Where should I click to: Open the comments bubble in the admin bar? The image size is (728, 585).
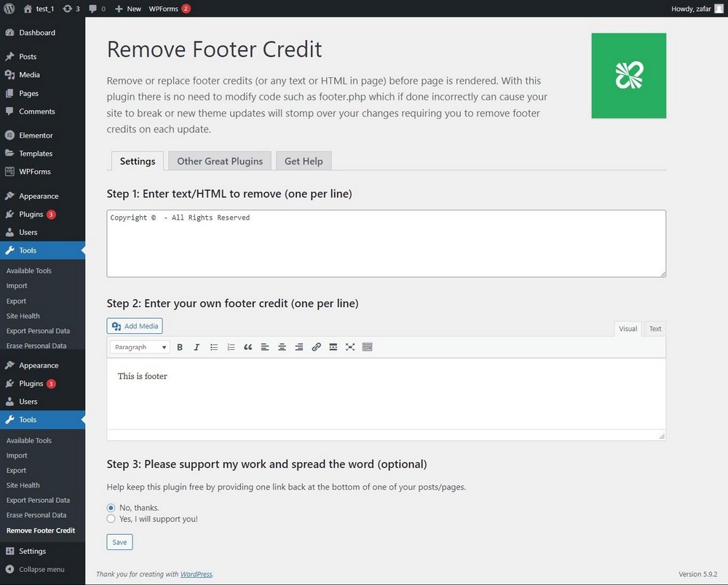97,9
